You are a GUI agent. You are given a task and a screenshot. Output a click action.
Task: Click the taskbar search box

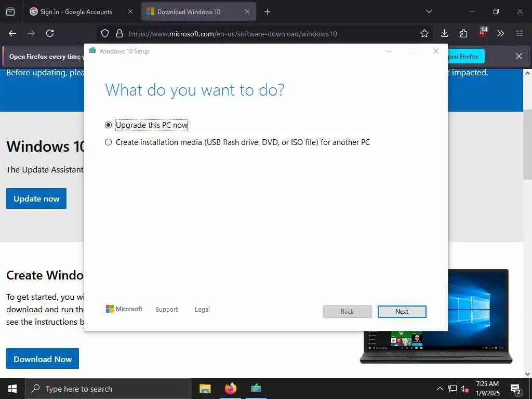point(108,389)
